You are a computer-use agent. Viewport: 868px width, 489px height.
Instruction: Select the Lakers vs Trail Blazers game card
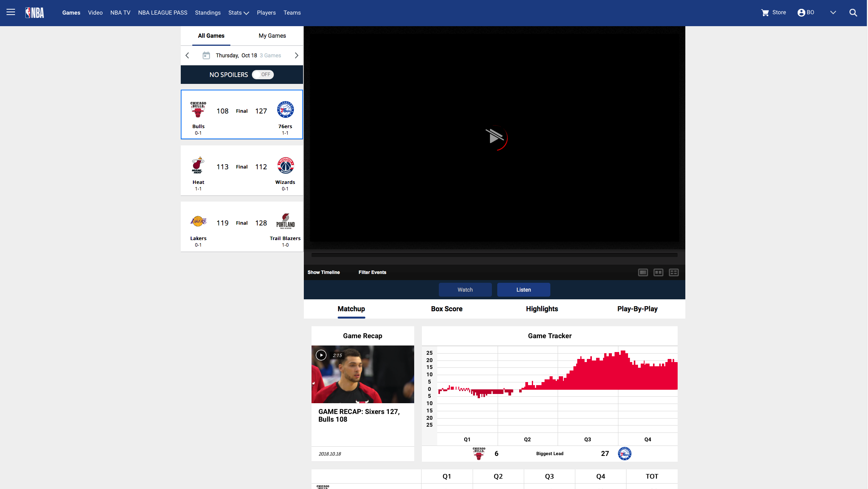click(x=242, y=227)
